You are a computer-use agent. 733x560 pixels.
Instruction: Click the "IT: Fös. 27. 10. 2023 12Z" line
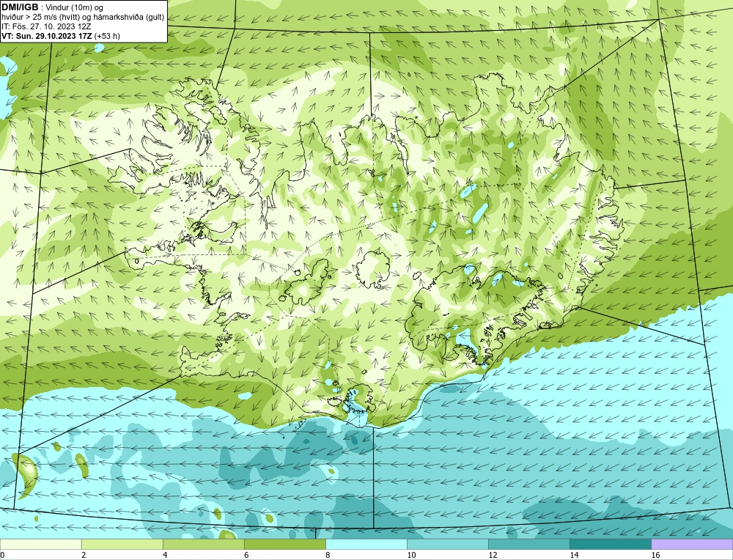tap(46, 26)
